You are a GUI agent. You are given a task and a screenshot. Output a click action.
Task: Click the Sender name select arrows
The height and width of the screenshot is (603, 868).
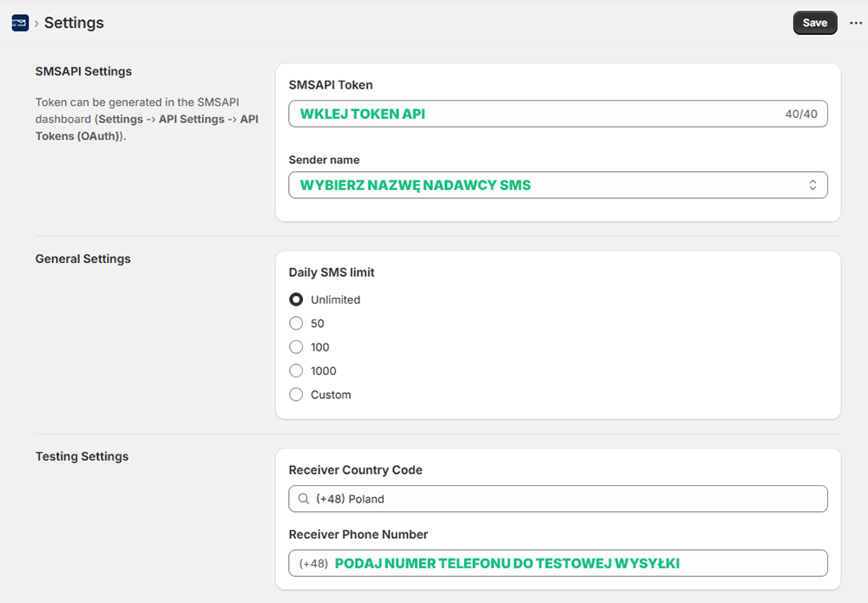tap(812, 185)
